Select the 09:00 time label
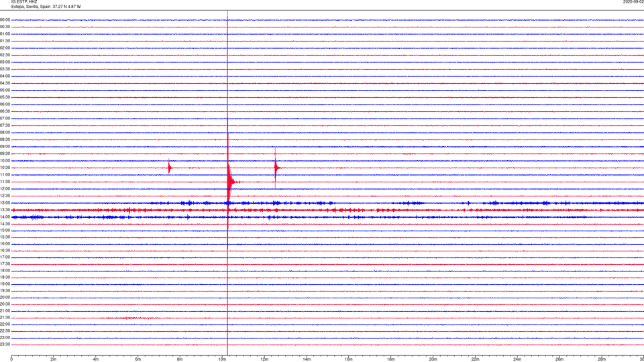Screen dimensions: 644x362 pos(5,147)
